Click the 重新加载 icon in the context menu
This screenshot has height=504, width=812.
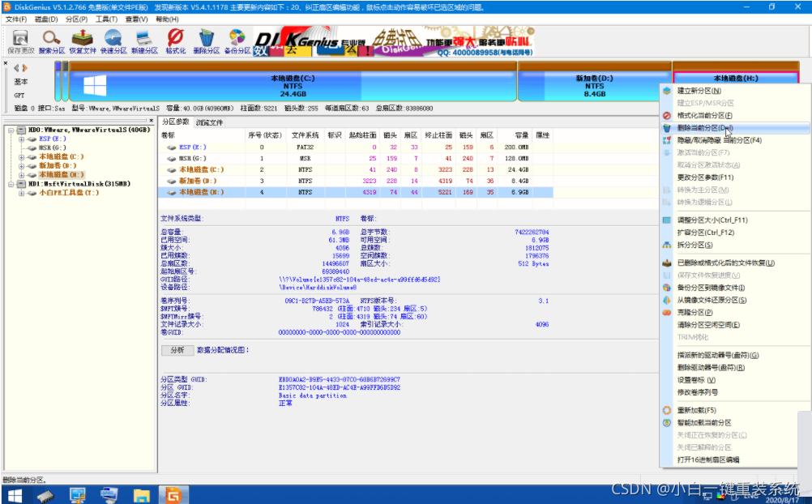coord(667,410)
